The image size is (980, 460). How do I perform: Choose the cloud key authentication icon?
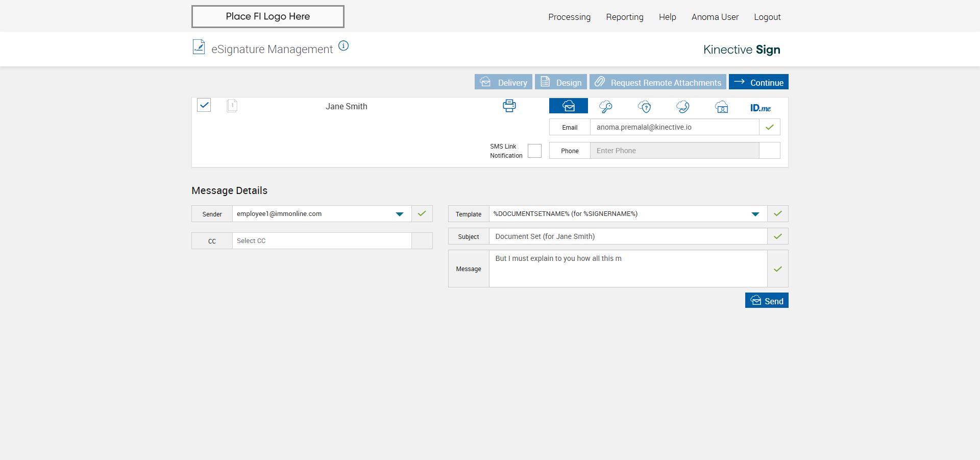(x=606, y=107)
